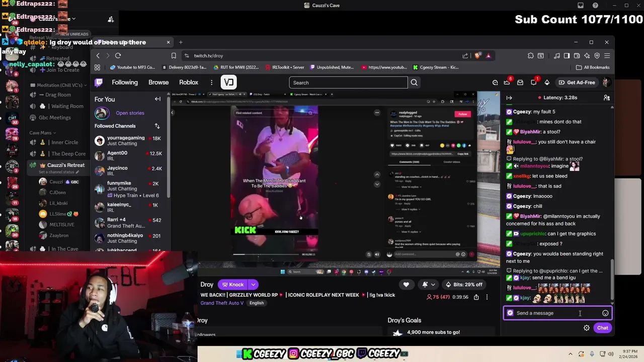Open Discord inbox icon in title bar
This screenshot has width=644, height=362.
[x=581, y=6]
